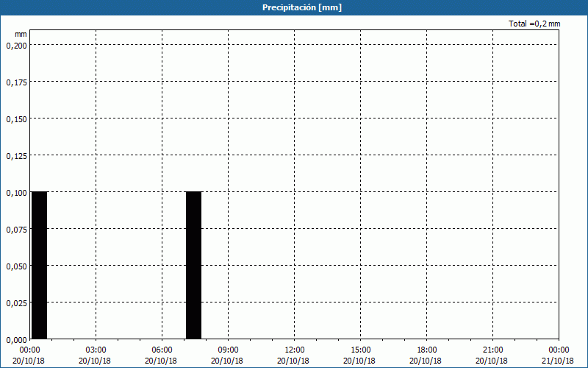Screen dimensions: 588x368
Task: Click the 'mm' unit label on axis
Action: click(x=21, y=34)
